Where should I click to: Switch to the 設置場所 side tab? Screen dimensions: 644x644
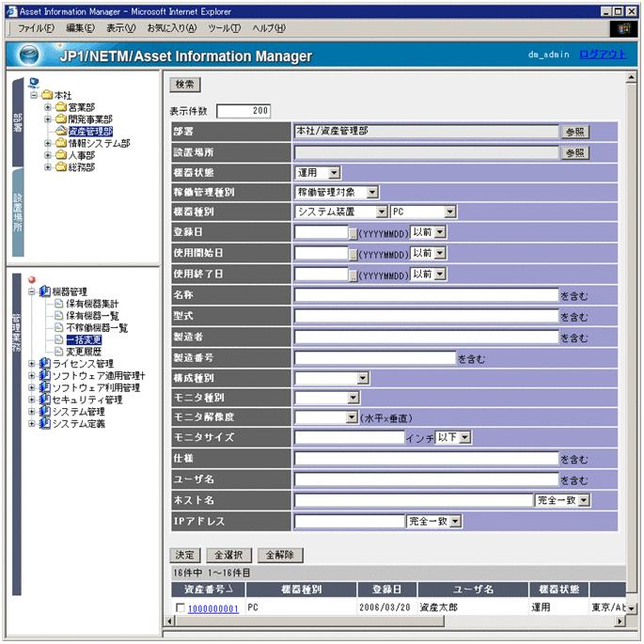18,212
